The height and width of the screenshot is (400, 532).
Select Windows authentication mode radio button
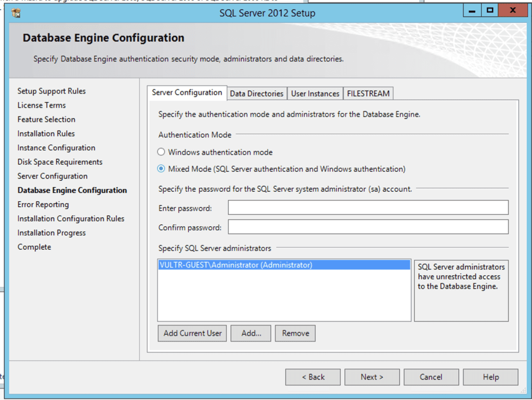[x=161, y=152]
